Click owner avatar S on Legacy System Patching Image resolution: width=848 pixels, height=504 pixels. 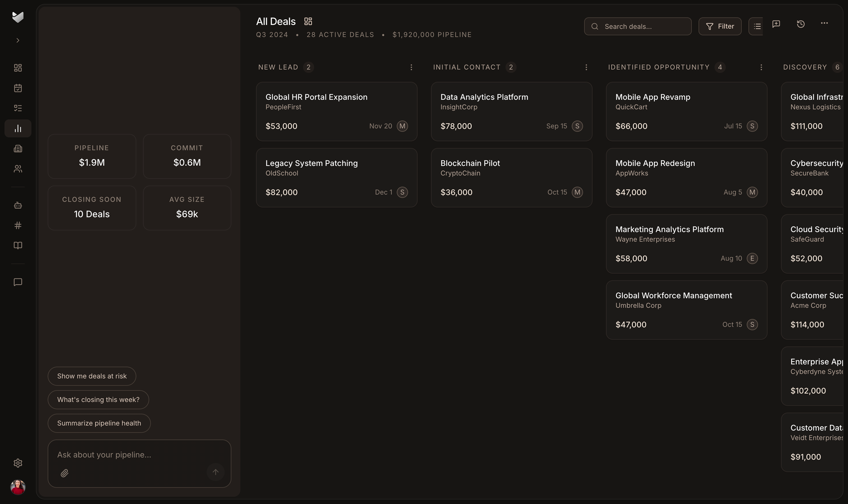[x=402, y=192]
